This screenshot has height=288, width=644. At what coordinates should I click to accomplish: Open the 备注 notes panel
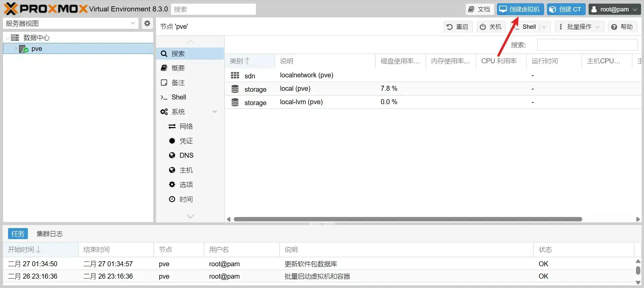(178, 83)
